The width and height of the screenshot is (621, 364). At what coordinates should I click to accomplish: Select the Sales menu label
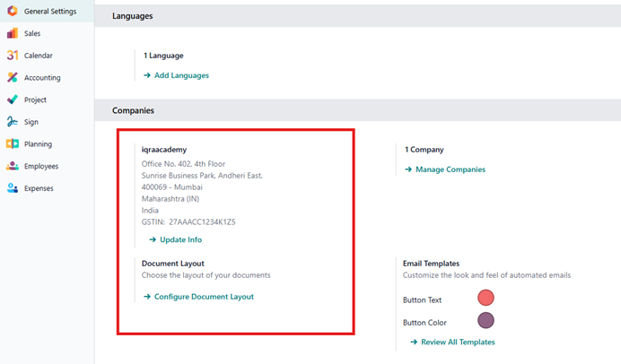[32, 33]
